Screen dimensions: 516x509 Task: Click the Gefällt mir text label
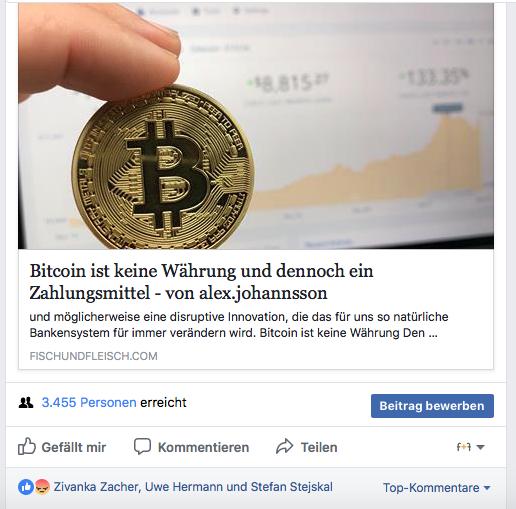tap(74, 447)
